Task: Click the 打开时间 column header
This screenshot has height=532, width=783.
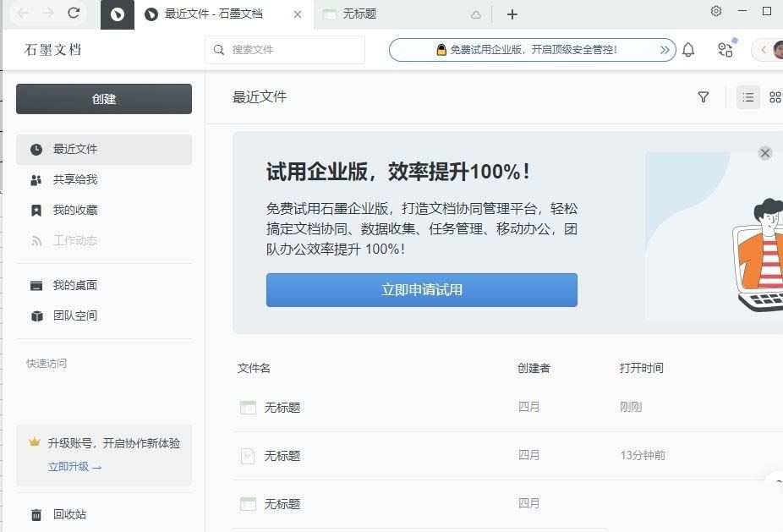Action: coord(641,368)
